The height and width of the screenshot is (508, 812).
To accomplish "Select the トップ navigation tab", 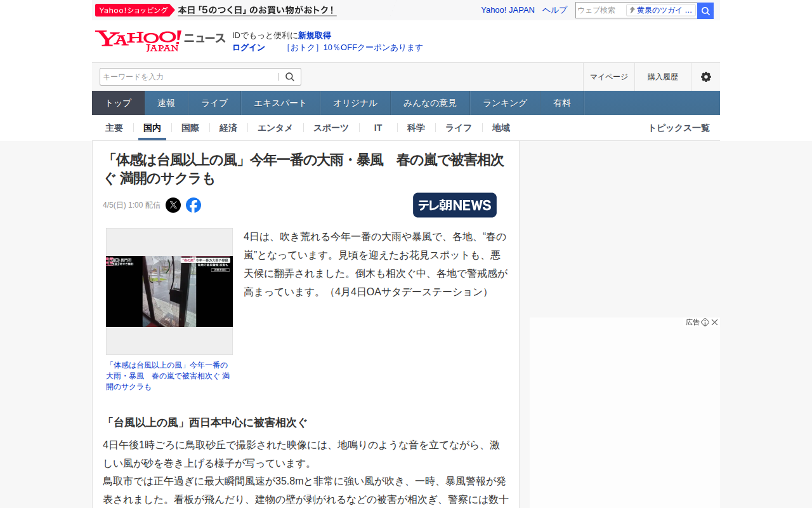I will point(118,103).
